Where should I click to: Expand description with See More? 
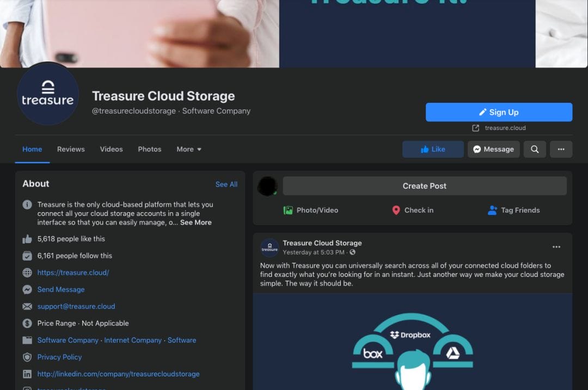(x=196, y=222)
